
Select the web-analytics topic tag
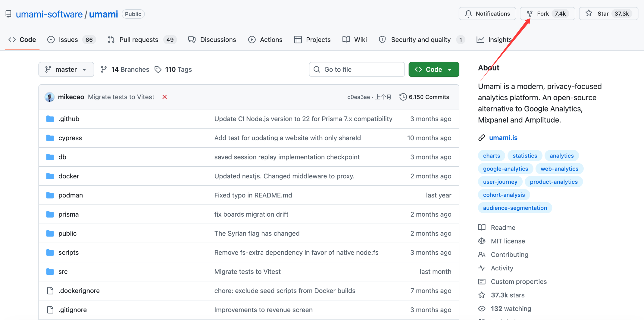[x=559, y=169]
